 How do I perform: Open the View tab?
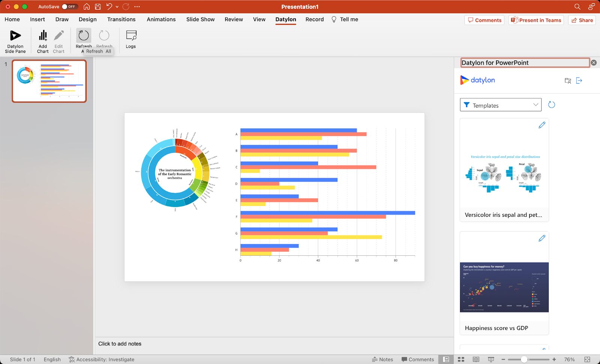click(x=259, y=19)
